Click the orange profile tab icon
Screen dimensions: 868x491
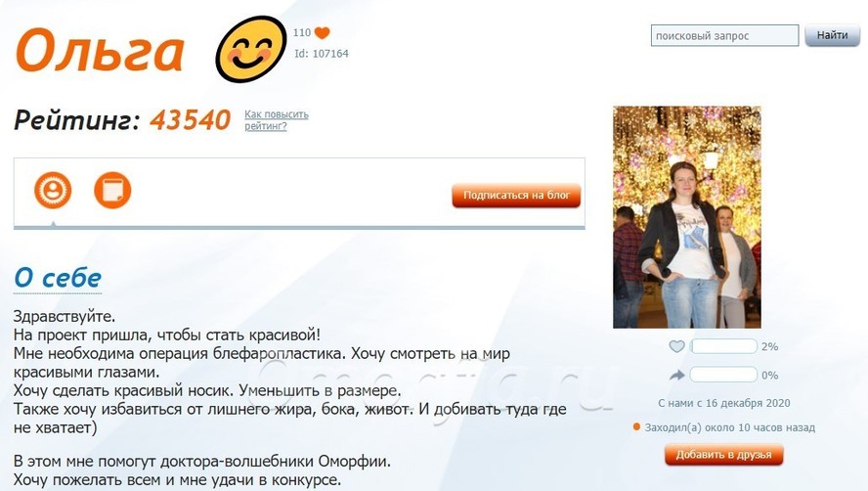click(53, 190)
